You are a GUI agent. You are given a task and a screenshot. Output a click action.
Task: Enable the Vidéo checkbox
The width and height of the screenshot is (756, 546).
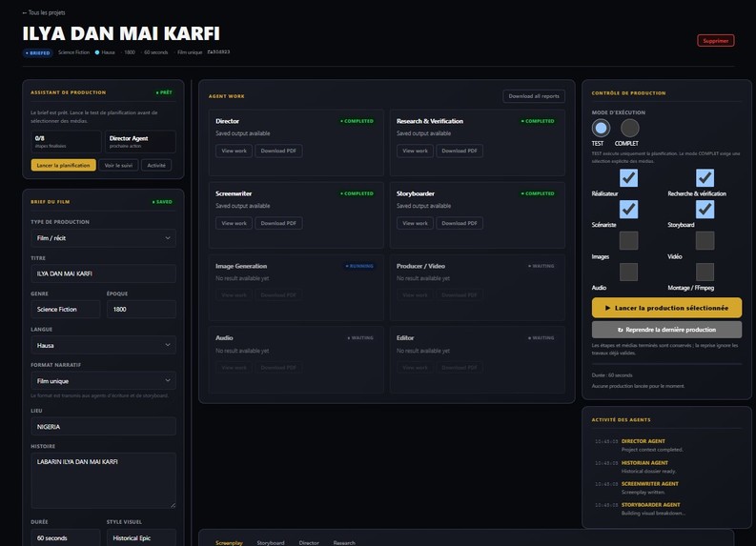click(705, 240)
